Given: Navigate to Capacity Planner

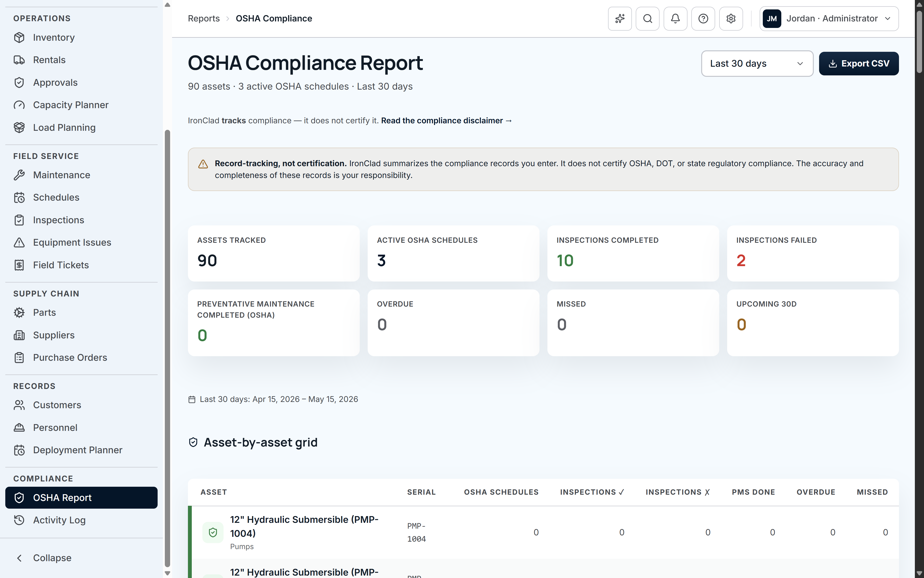Looking at the screenshot, I should 81,105.
